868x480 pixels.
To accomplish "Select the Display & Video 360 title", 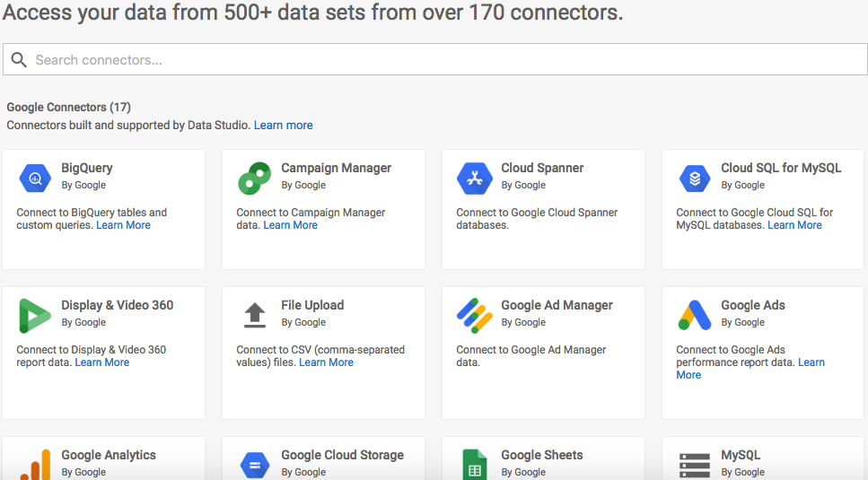I will click(x=117, y=305).
